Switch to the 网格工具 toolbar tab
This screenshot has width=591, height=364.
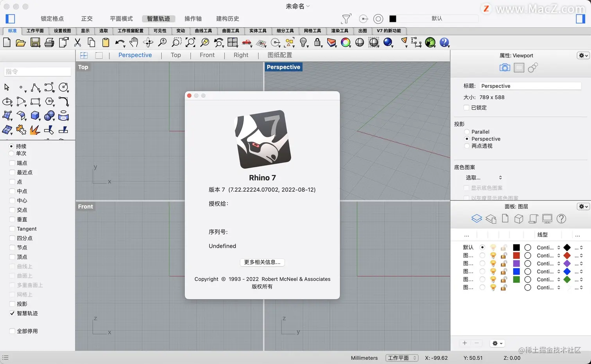point(312,31)
